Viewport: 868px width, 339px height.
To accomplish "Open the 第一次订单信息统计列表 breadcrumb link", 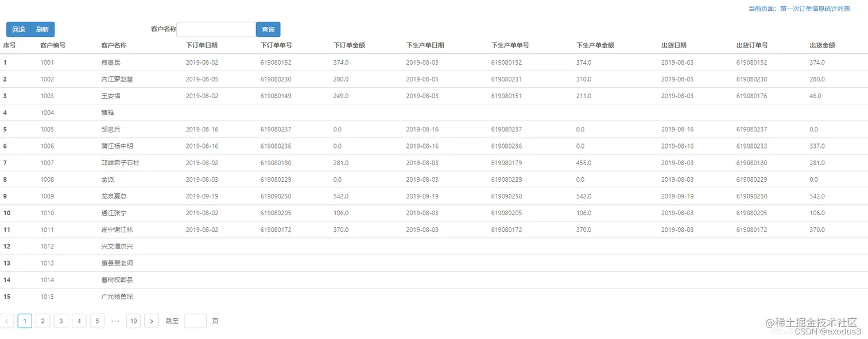I will 815,9.
